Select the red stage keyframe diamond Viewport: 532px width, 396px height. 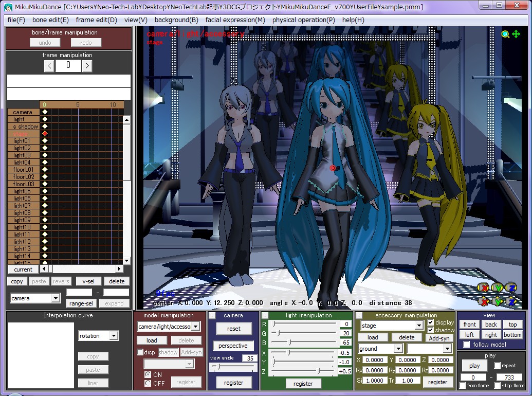click(45, 134)
